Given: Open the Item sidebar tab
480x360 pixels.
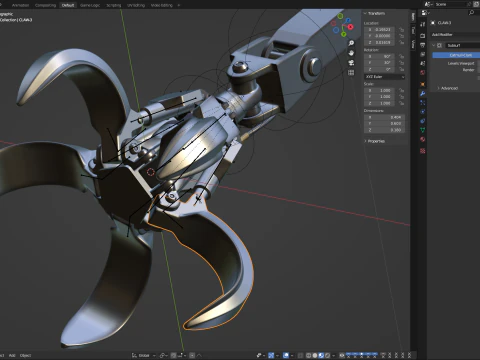Looking at the screenshot, I should (x=413, y=17).
